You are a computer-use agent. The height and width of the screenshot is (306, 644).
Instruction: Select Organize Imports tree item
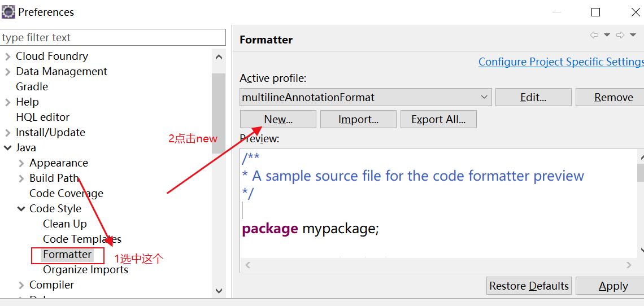click(x=85, y=270)
